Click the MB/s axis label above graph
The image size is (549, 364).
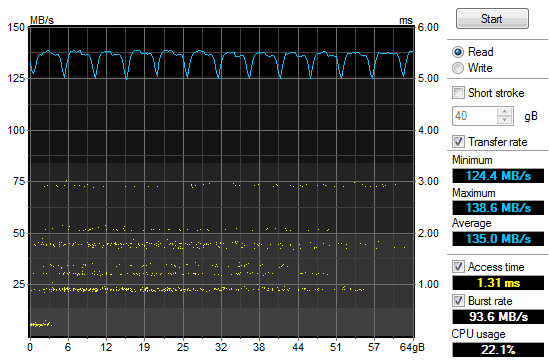42,20
